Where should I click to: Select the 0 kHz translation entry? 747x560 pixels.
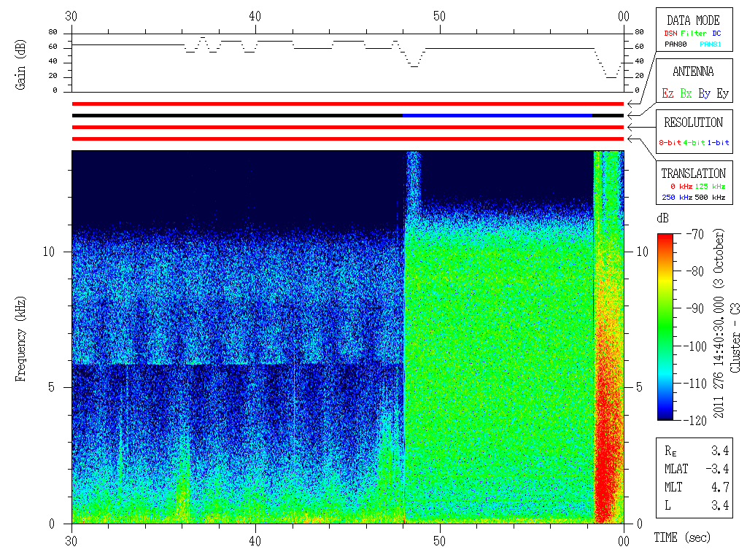[681, 186]
